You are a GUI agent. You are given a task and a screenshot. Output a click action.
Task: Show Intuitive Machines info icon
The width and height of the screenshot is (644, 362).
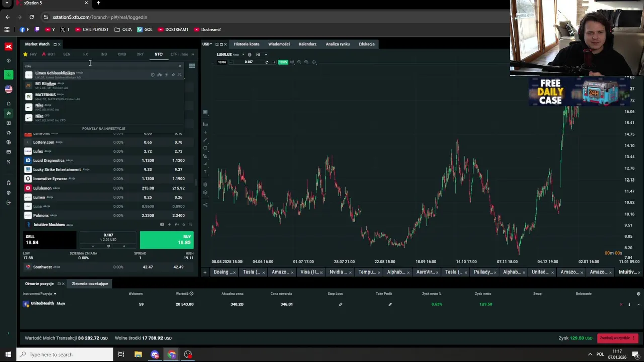click(x=162, y=224)
